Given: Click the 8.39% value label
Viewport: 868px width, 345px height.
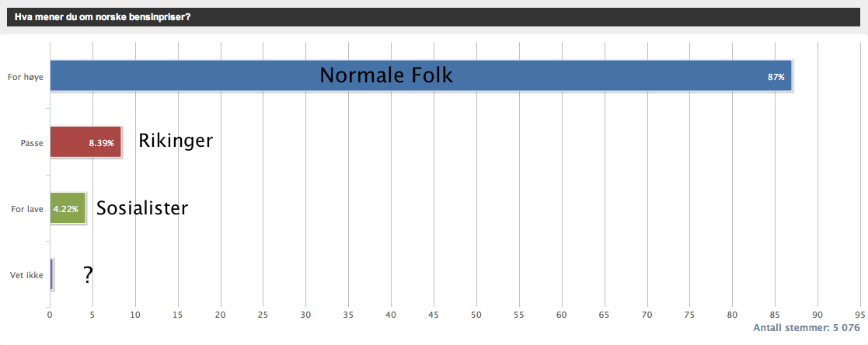Looking at the screenshot, I should pos(101,144).
